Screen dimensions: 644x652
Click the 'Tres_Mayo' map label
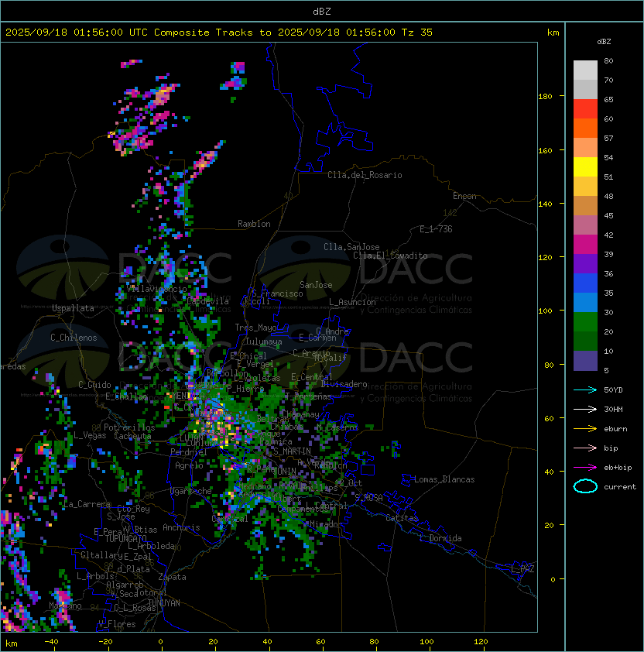(255, 328)
